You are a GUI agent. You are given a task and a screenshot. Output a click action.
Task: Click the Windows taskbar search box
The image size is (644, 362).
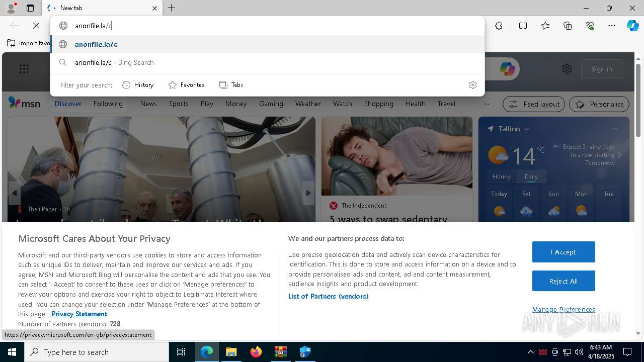pyautogui.click(x=97, y=352)
